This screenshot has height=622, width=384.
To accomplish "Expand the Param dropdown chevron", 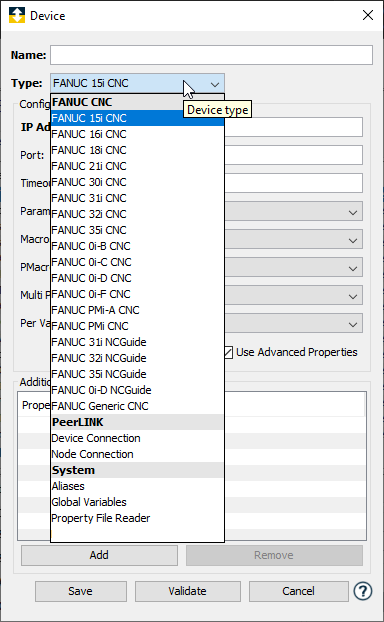I will pyautogui.click(x=353, y=213).
